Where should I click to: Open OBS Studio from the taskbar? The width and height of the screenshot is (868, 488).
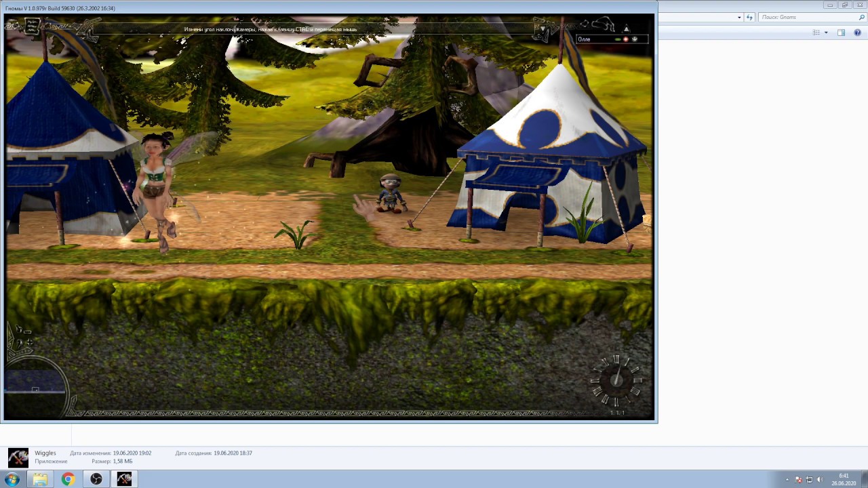point(96,479)
